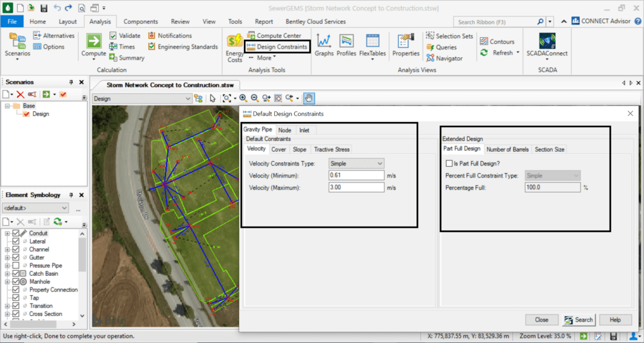Expand Manhole tree node
This screenshot has width=644, height=343.
pyautogui.click(x=8, y=282)
